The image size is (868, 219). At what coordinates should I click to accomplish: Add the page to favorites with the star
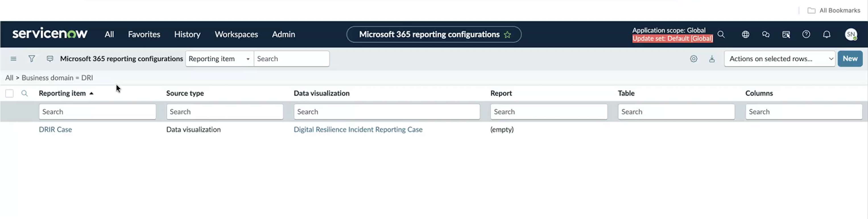point(507,34)
